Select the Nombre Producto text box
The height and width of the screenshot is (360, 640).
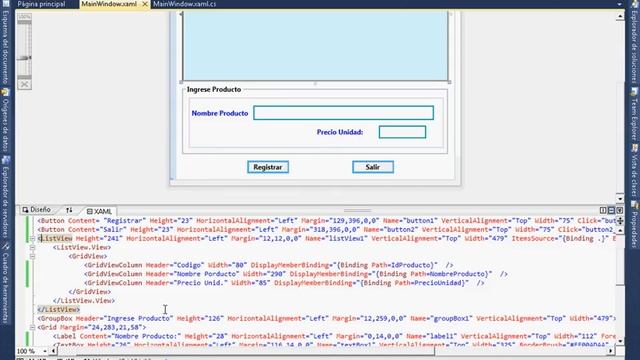(x=343, y=113)
